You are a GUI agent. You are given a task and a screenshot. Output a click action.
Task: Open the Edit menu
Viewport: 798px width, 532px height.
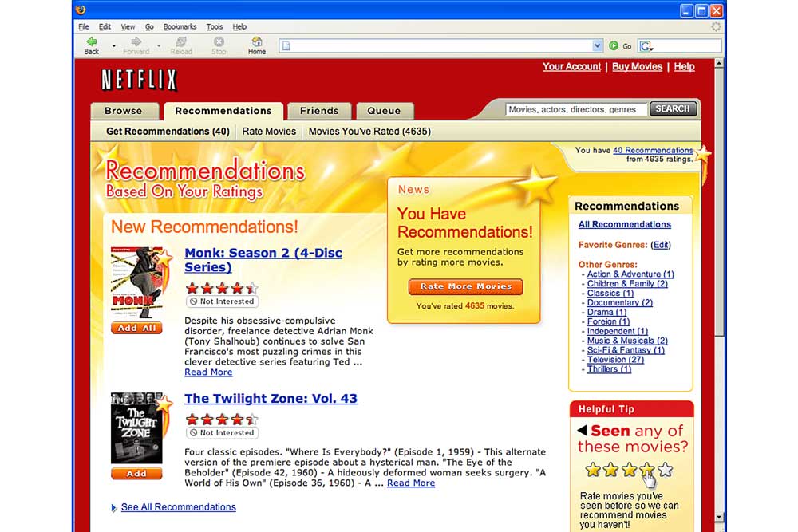click(x=105, y=26)
